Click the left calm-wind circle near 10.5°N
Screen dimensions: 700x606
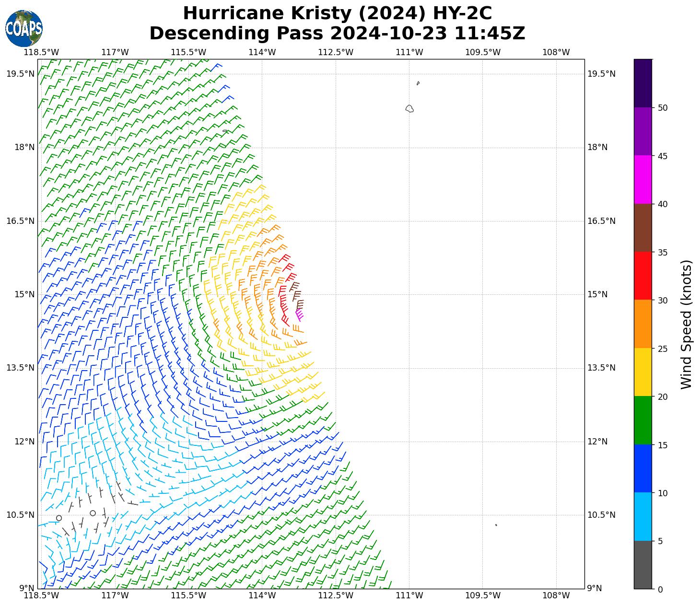[59, 518]
